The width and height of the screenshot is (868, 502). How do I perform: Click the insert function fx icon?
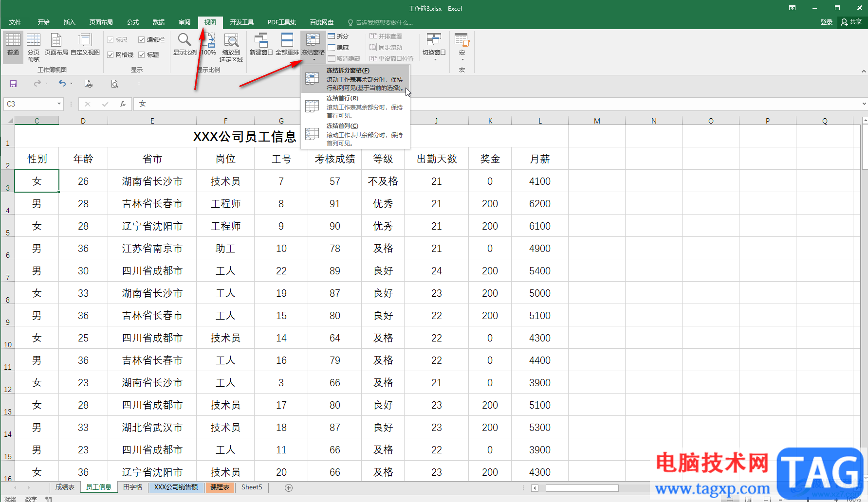coord(123,104)
